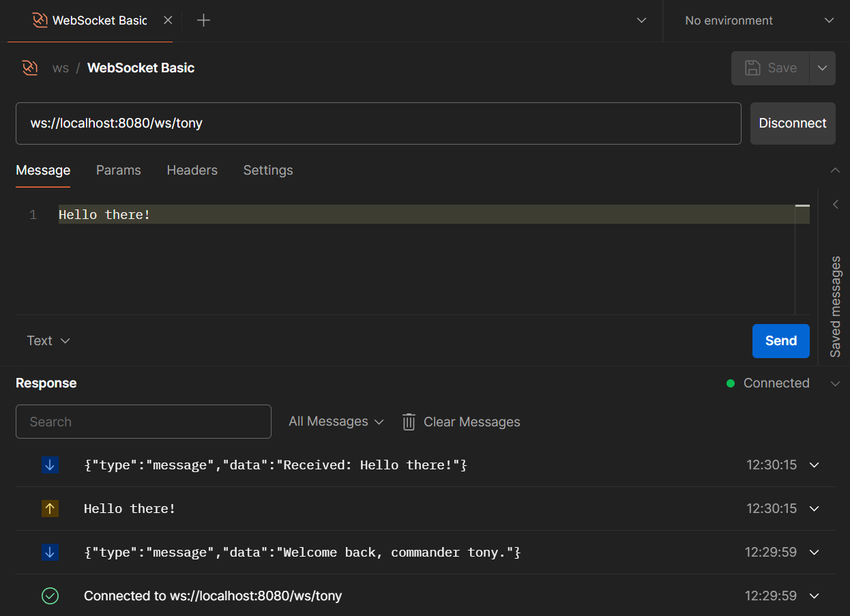
Task: Expand the Save options arrow
Action: click(x=822, y=68)
